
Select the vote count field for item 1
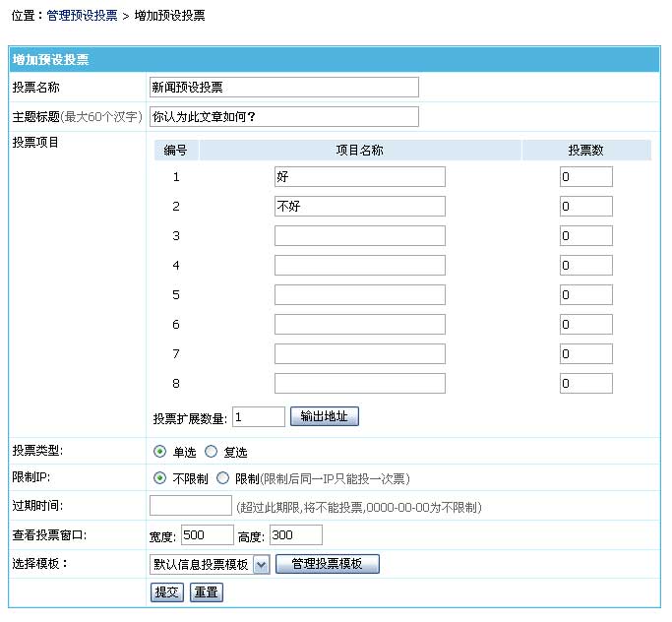[585, 177]
